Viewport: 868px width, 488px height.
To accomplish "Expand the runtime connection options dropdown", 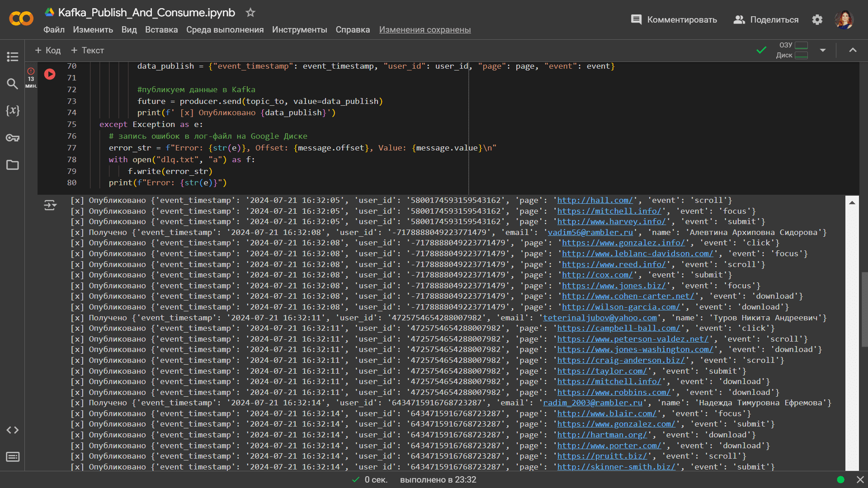I will tap(823, 50).
